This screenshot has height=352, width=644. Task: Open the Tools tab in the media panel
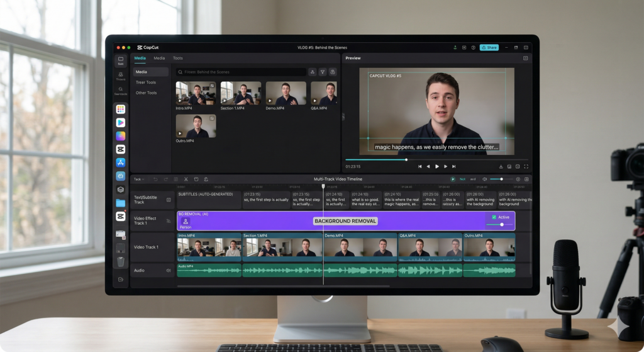[178, 58]
